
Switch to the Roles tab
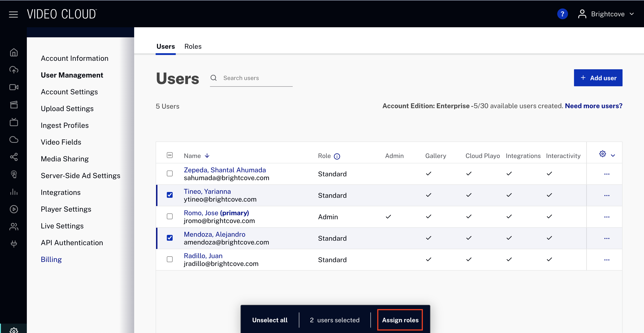pos(193,46)
